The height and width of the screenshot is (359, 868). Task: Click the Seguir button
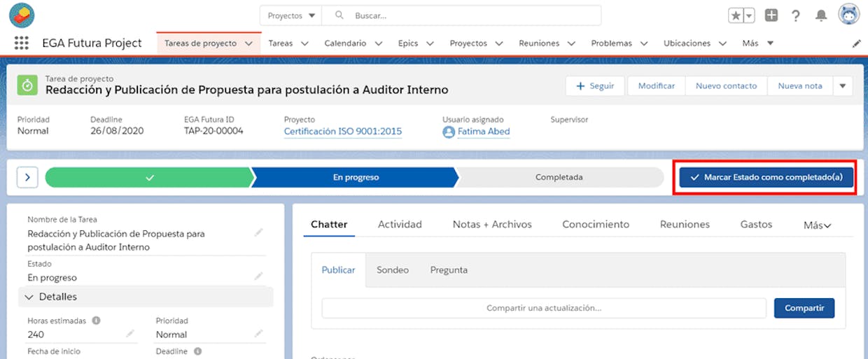coord(596,86)
